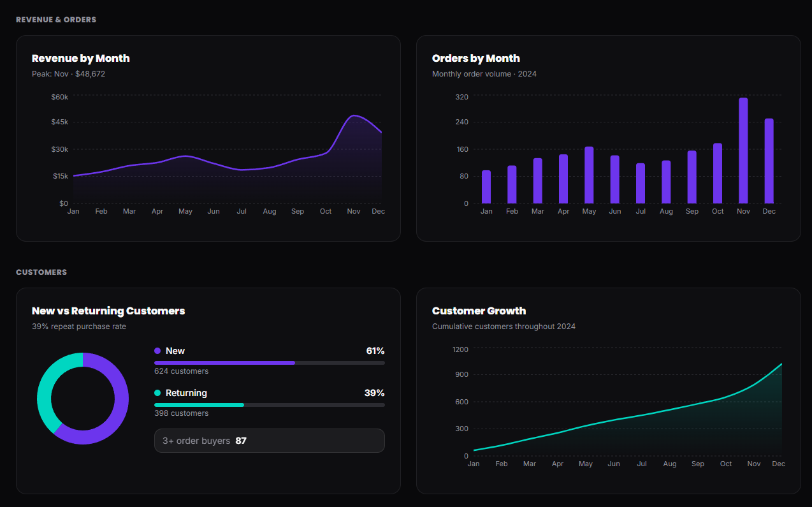
Task: Click the July bar in Orders chart
Action: pos(641,184)
